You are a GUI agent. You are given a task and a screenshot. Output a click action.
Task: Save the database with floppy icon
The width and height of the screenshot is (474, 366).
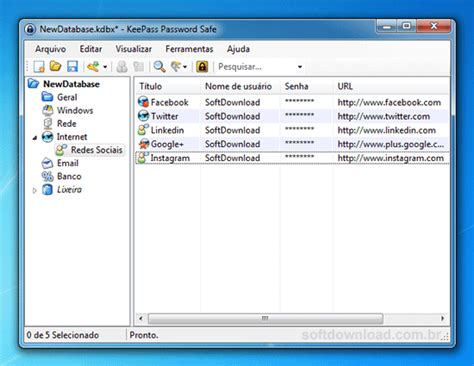point(72,67)
